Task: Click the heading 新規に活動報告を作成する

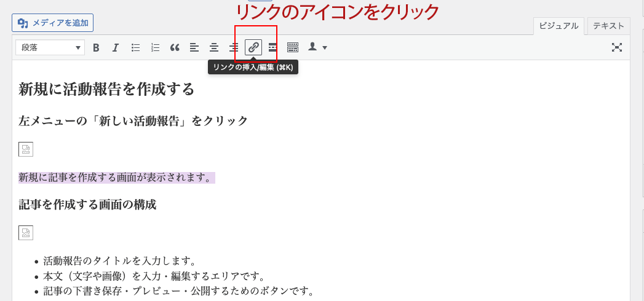Action: coord(106,90)
